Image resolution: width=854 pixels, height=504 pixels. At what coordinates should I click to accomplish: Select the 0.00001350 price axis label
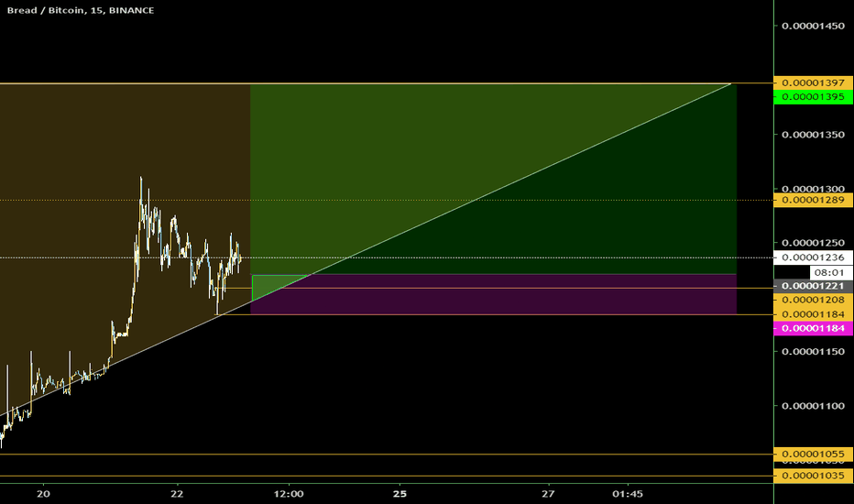(x=813, y=135)
